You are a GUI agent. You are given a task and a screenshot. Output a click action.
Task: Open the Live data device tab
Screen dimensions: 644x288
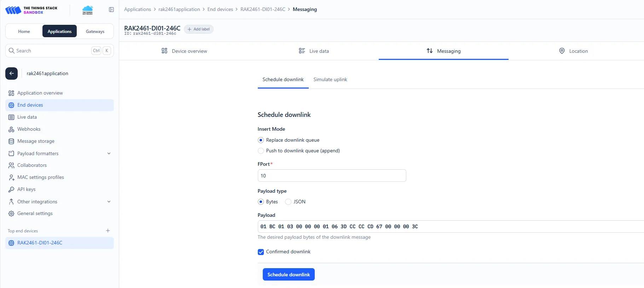click(x=314, y=51)
